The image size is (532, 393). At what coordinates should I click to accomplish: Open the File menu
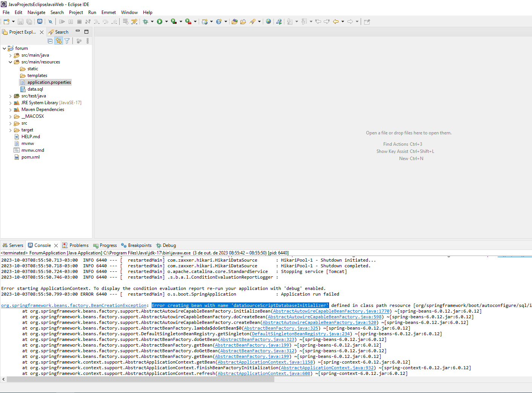pos(6,12)
